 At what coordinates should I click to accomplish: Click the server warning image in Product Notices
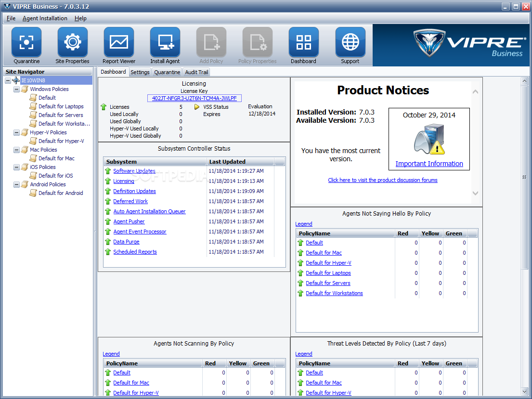[429, 139]
